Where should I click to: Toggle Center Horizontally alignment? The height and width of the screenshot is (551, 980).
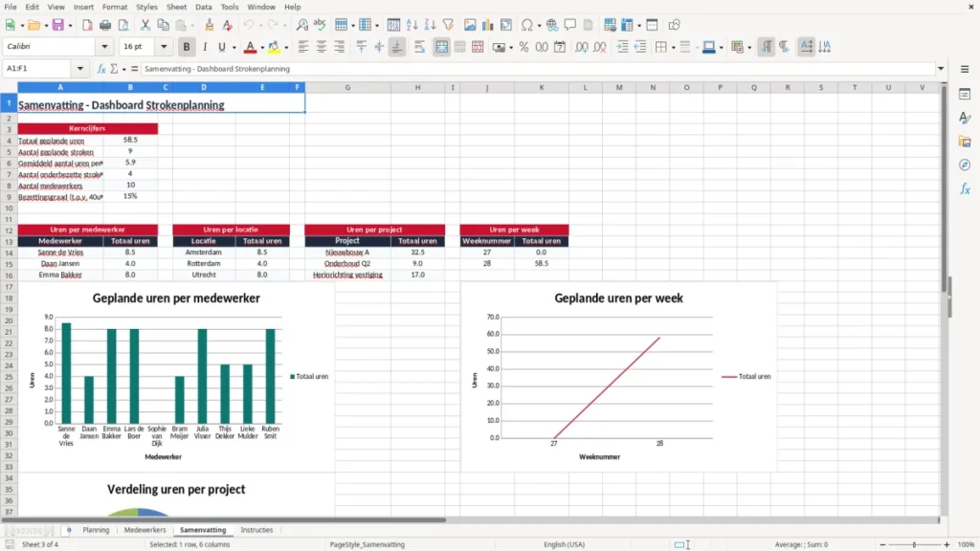[322, 47]
